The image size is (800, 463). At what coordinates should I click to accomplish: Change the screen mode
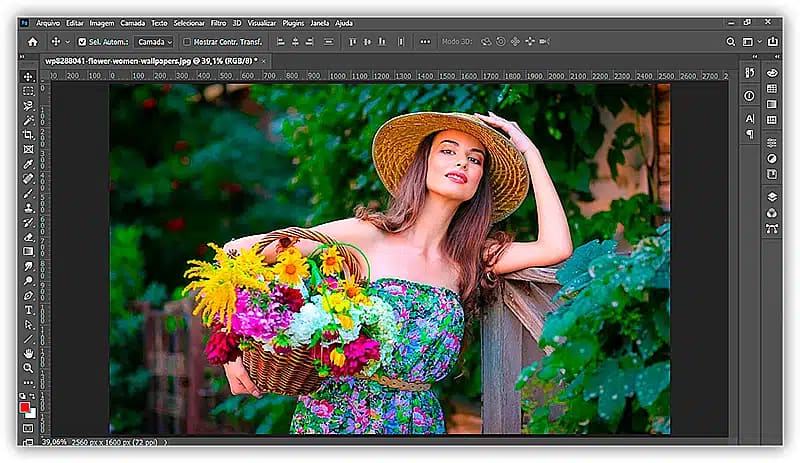[28, 442]
